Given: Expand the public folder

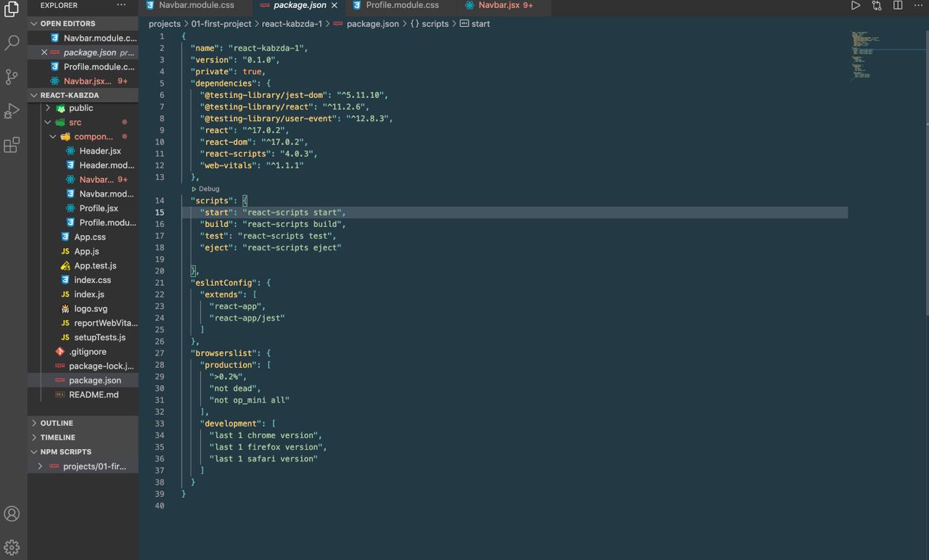Looking at the screenshot, I should [48, 108].
